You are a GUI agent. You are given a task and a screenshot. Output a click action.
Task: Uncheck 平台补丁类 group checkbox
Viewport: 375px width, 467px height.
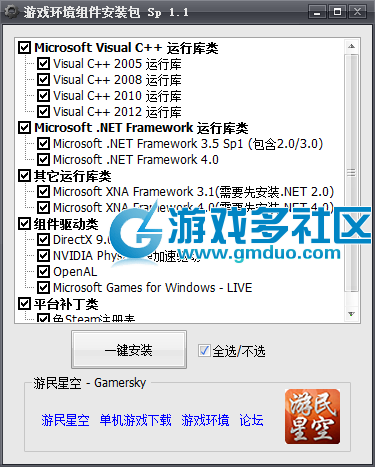(25, 304)
